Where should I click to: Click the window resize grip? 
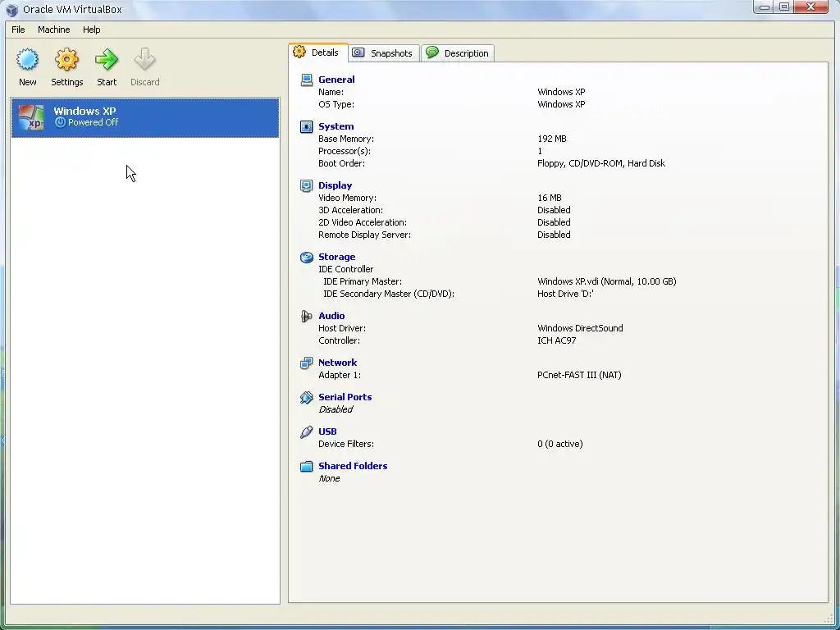click(829, 619)
